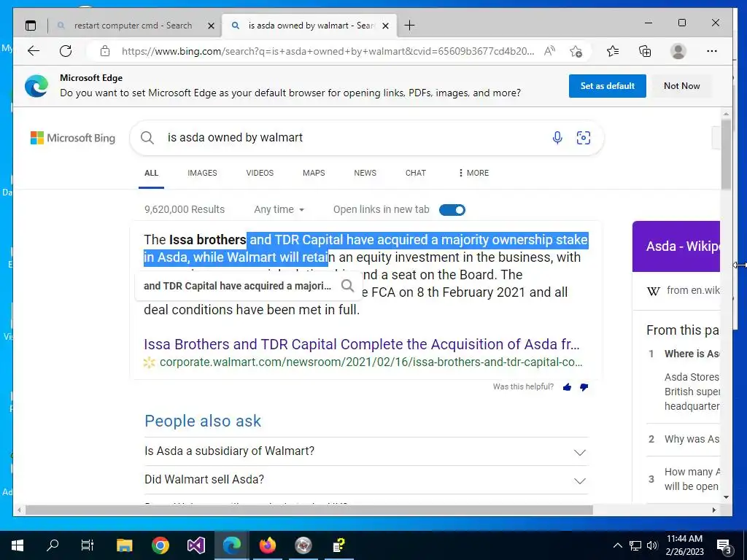Image resolution: width=747 pixels, height=560 pixels.
Task: Open Visual Studio from taskbar
Action: click(x=196, y=545)
